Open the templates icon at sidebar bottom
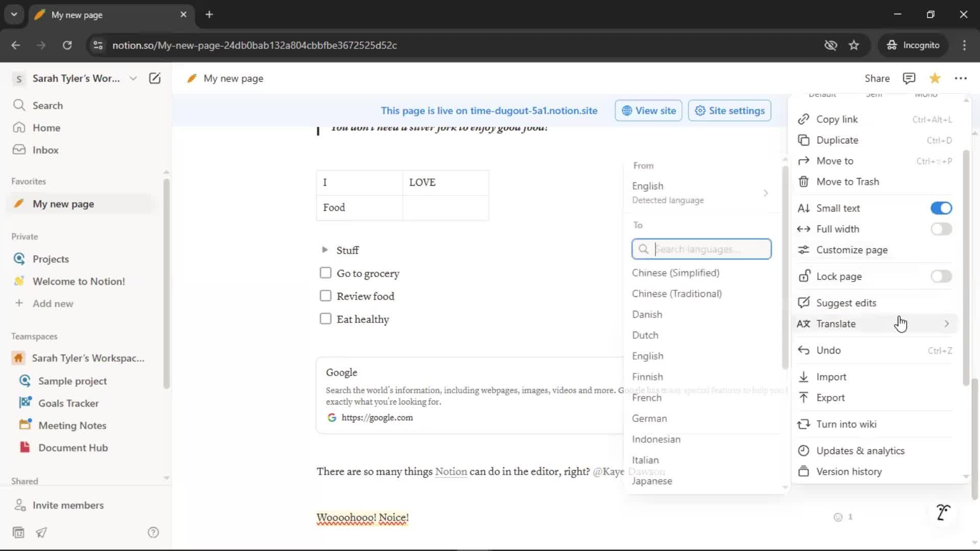 (x=18, y=532)
